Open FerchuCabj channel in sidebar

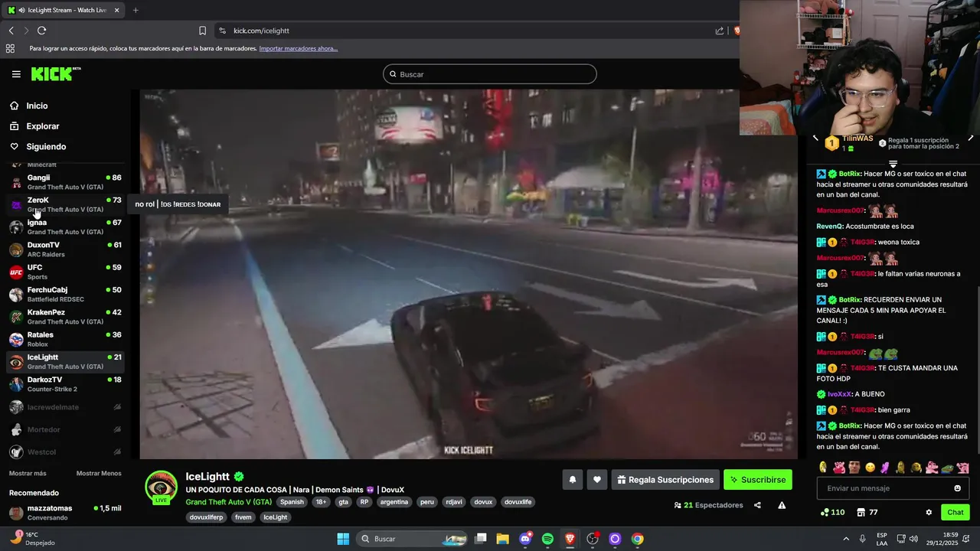[x=65, y=294]
